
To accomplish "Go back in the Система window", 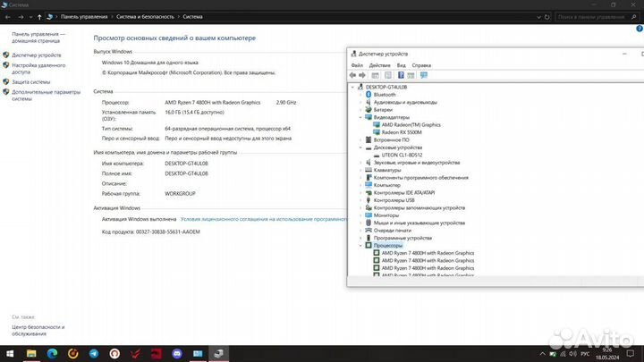I will coord(8,17).
